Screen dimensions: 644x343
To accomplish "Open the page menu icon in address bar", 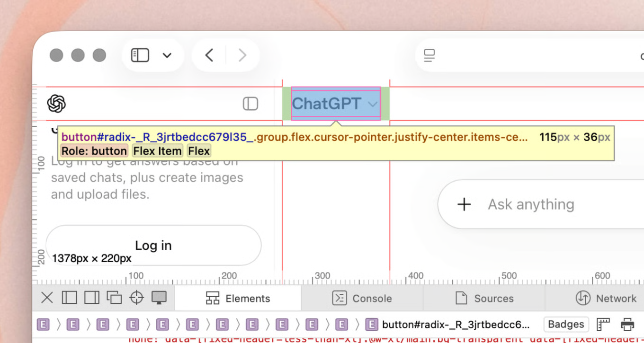I will point(429,55).
